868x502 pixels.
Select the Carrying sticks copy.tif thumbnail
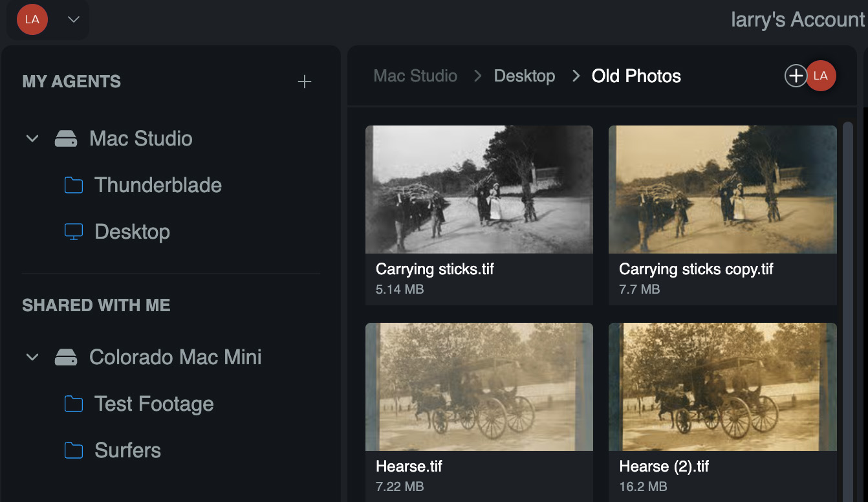pos(722,189)
